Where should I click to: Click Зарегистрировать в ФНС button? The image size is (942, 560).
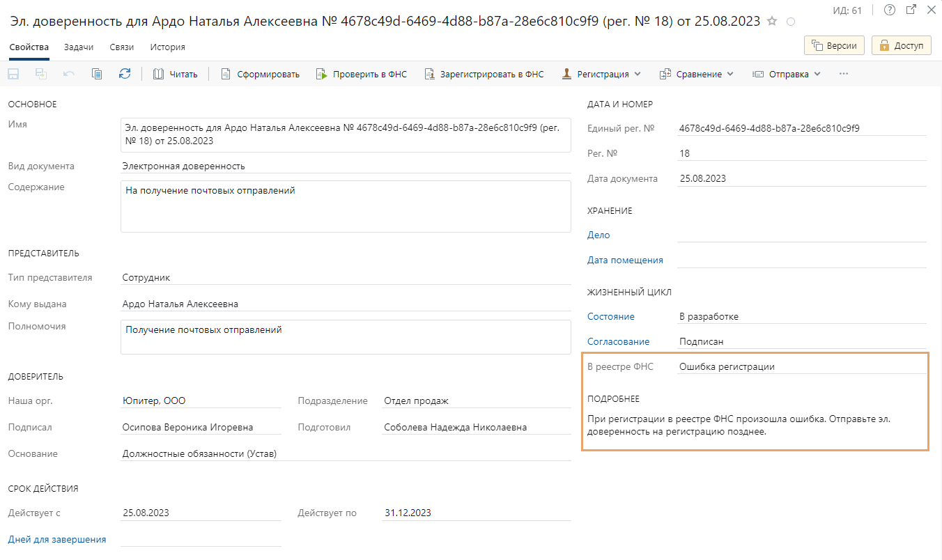coord(484,74)
